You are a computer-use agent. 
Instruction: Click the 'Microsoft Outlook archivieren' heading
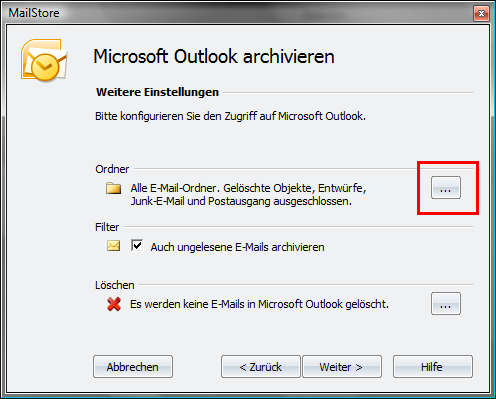pyautogui.click(x=214, y=56)
